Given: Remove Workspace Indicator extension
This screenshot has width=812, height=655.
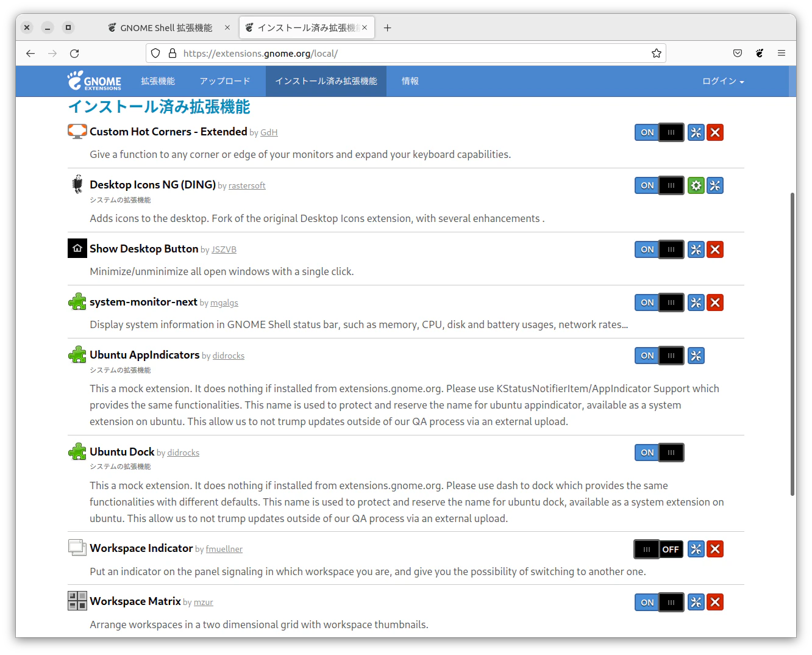Looking at the screenshot, I should (x=715, y=549).
